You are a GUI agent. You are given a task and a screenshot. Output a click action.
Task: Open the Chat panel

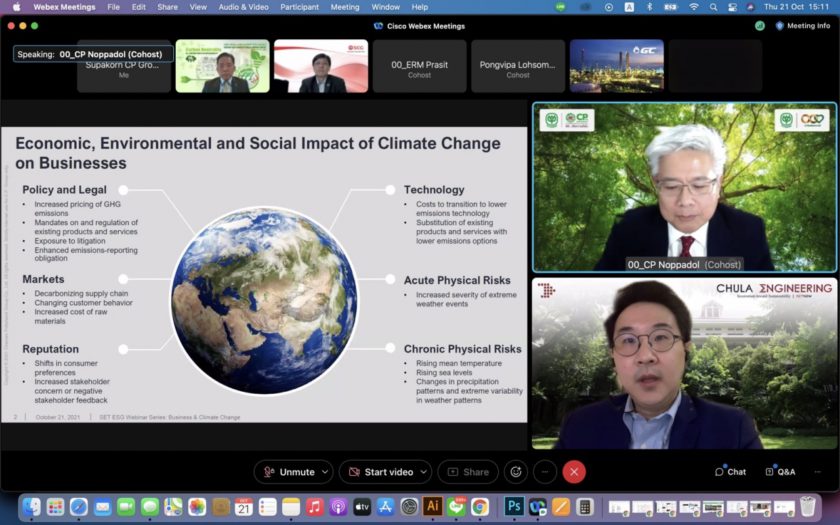(730, 472)
